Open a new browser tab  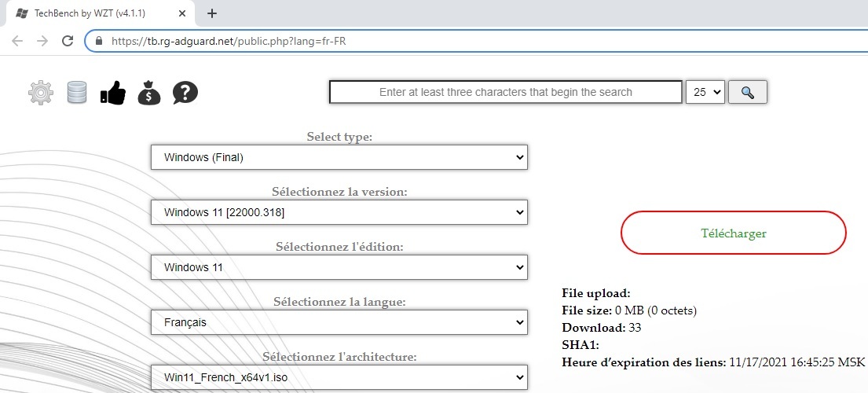click(211, 13)
